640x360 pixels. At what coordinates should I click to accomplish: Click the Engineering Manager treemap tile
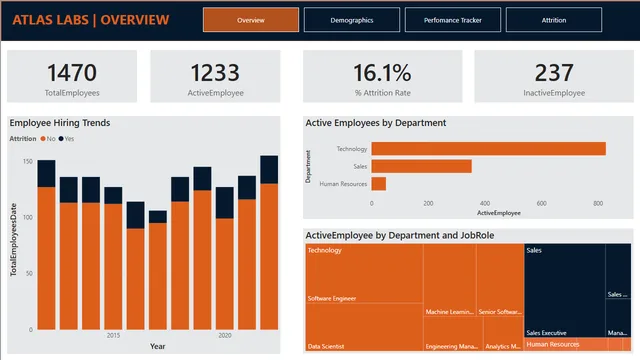click(453, 334)
